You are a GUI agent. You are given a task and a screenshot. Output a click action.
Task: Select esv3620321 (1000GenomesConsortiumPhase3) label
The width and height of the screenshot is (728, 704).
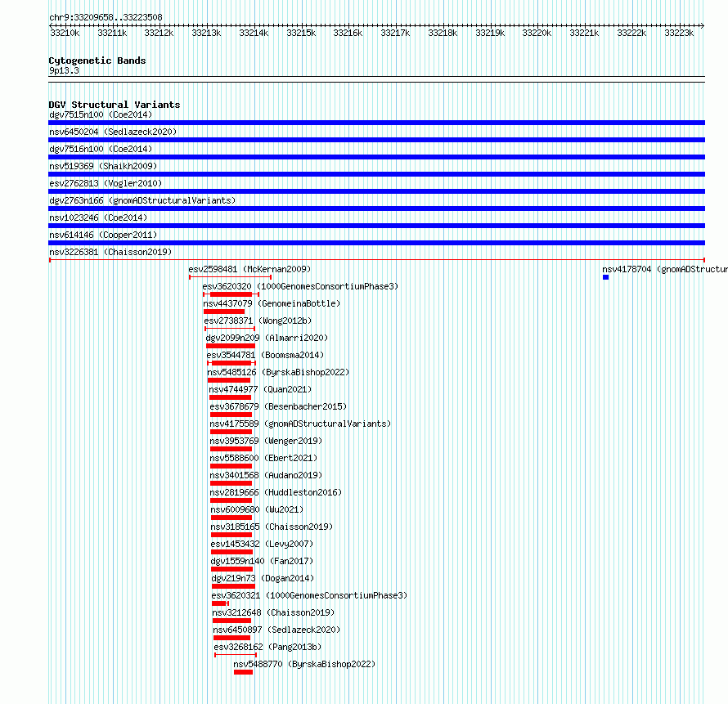(309, 595)
